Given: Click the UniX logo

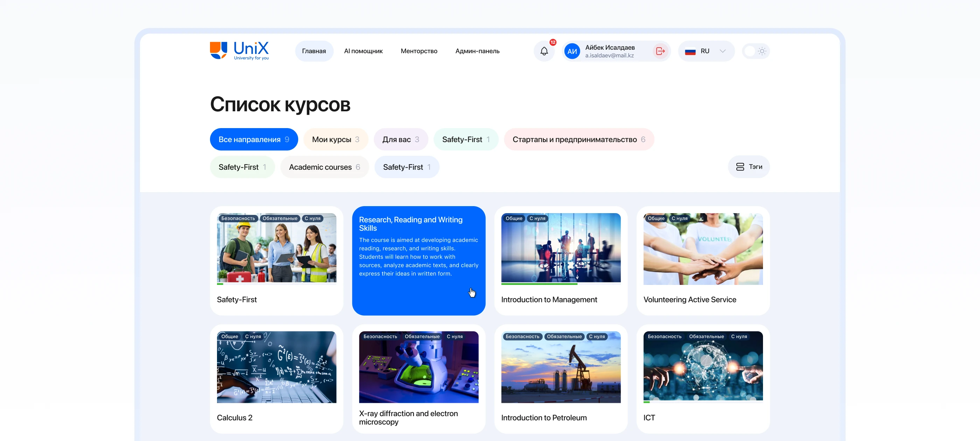Looking at the screenshot, I should 239,51.
